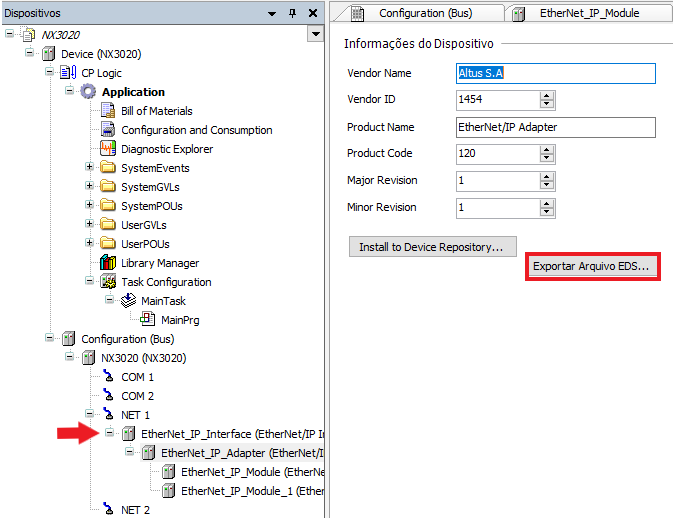Pin the Dispositivos panel

pyautogui.click(x=292, y=13)
